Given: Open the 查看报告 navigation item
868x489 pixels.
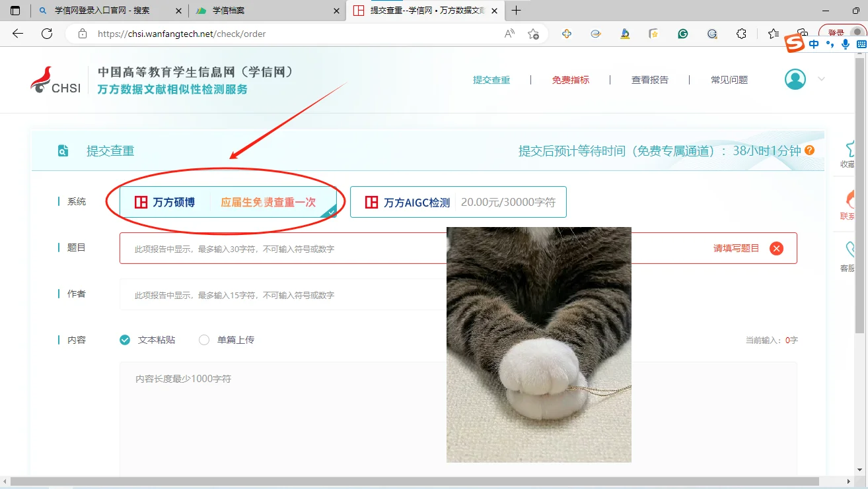Looking at the screenshot, I should (650, 80).
